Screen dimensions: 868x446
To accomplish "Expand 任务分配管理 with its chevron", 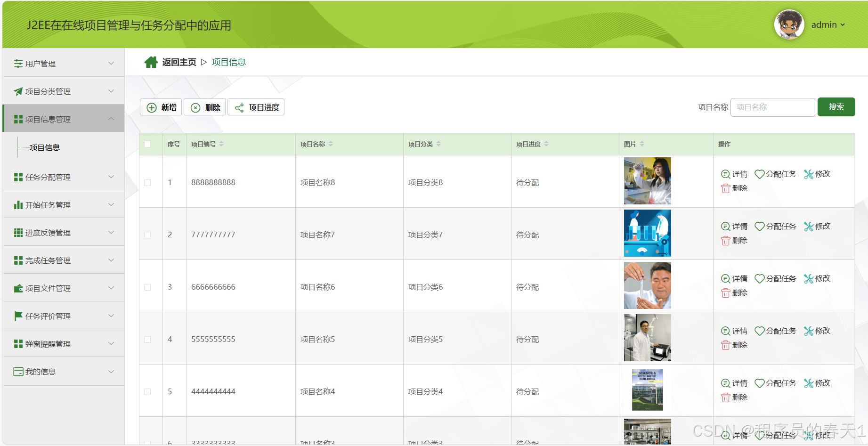I will coord(111,177).
